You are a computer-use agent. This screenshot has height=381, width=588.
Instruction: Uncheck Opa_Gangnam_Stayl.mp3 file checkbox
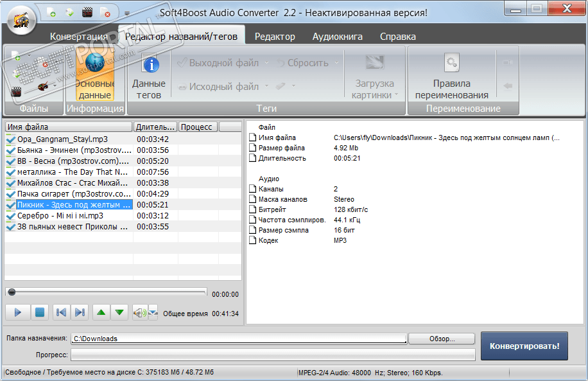(10, 139)
